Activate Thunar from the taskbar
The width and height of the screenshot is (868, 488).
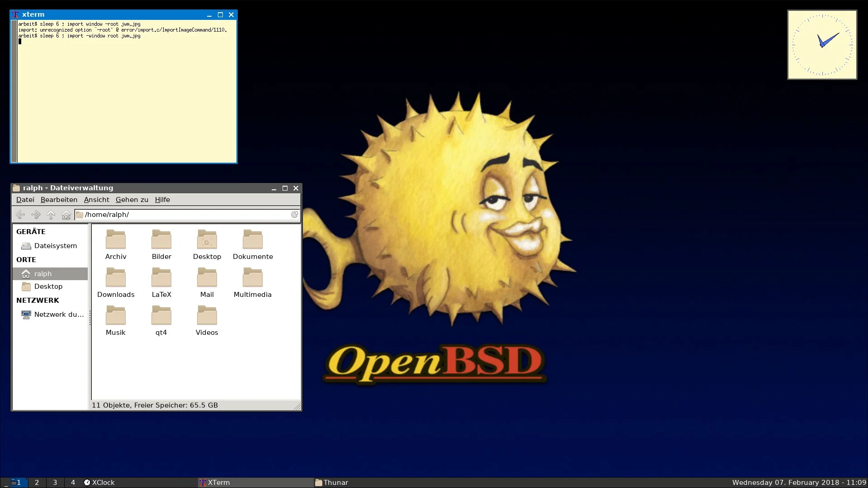(x=372, y=483)
